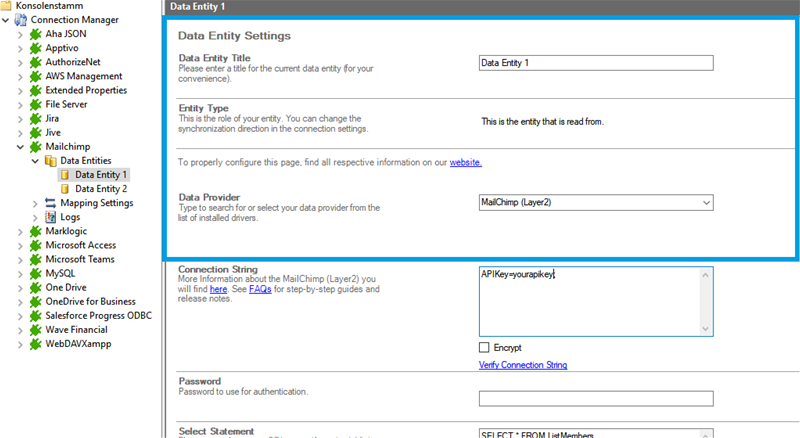Click the Connection Manager icon
The image size is (800, 438).
21,20
